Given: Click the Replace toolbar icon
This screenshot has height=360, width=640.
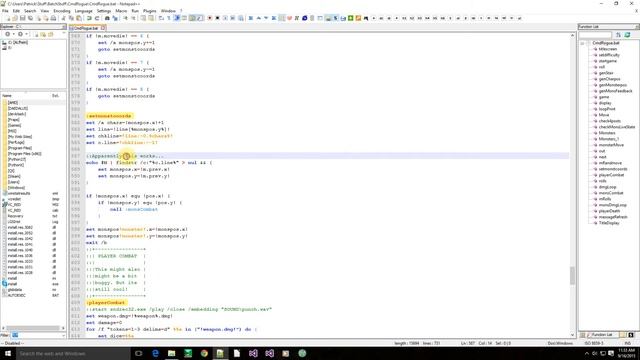Looking at the screenshot, I should [116, 18].
